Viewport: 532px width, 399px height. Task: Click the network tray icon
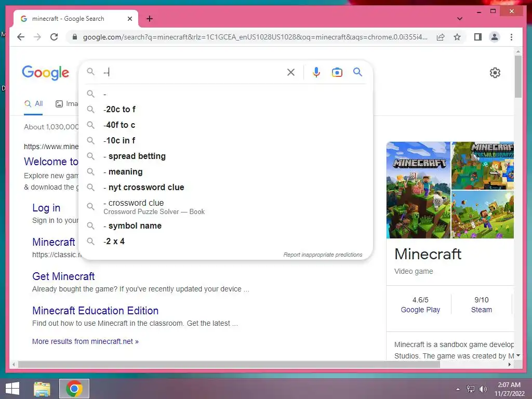(471, 389)
